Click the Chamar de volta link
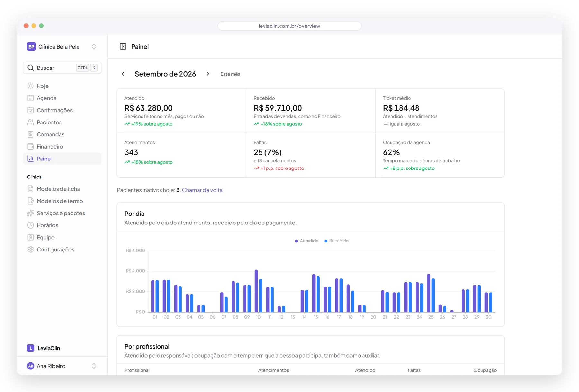The height and width of the screenshot is (392, 579). (202, 190)
